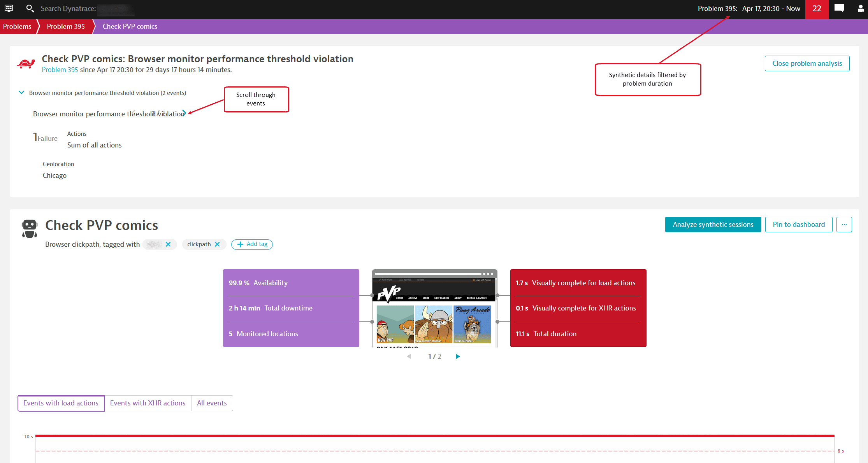Click the Add tag button
Image resolution: width=868 pixels, height=463 pixels.
coord(252,244)
